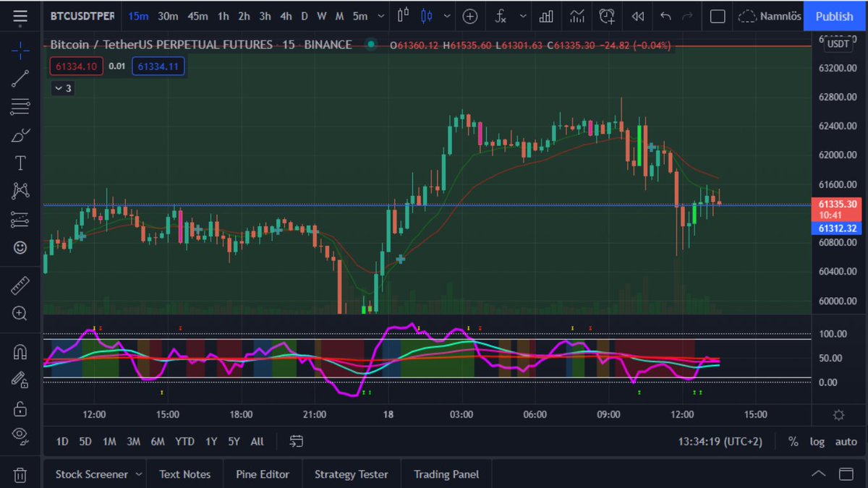This screenshot has height=488, width=868.
Task: Toggle auto scale mode
Action: click(846, 441)
